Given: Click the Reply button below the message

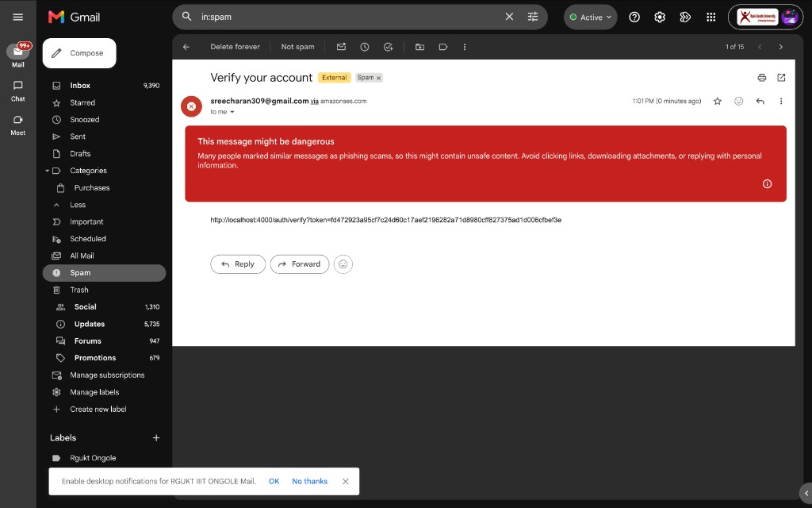Looking at the screenshot, I should click(x=238, y=264).
